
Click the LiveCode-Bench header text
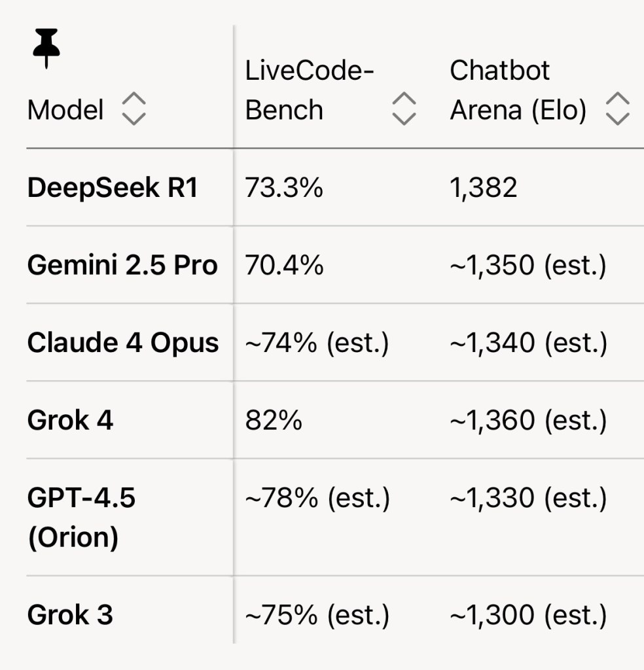309,90
